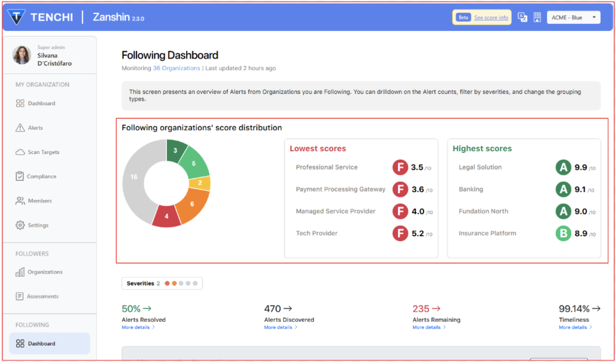Image resolution: width=616 pixels, height=364 pixels.
Task: Click the Following Dashboard grid icon
Action: pos(20,344)
